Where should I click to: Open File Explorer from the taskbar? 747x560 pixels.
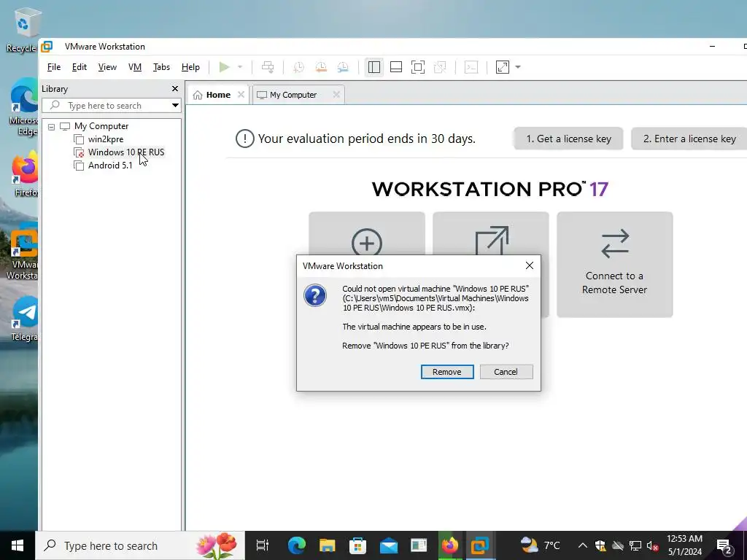328,545
